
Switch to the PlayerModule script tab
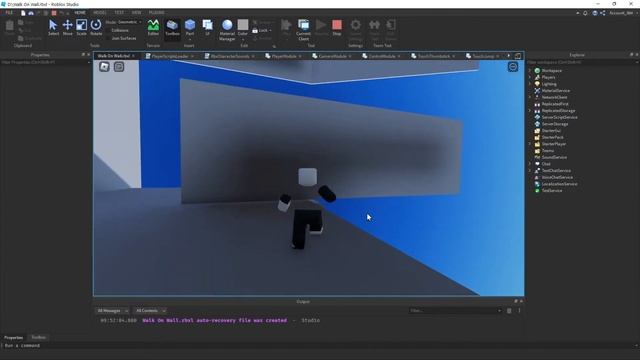(284, 56)
